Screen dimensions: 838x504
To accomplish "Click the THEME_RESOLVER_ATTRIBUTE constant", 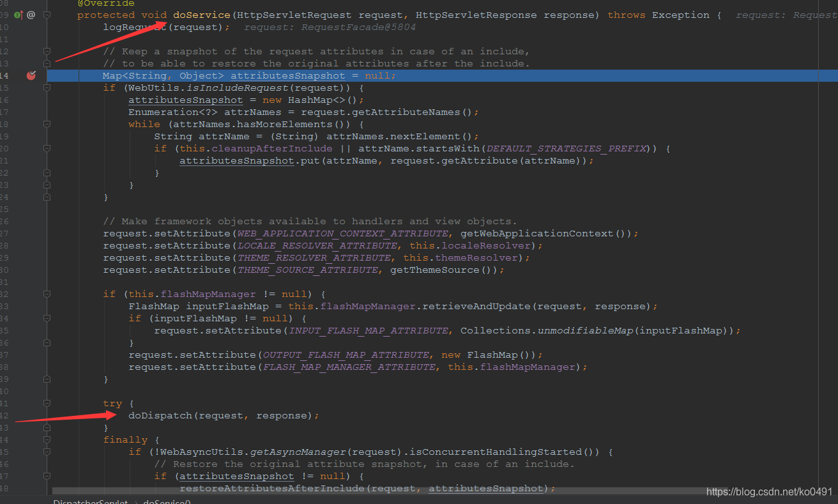I will click(314, 257).
